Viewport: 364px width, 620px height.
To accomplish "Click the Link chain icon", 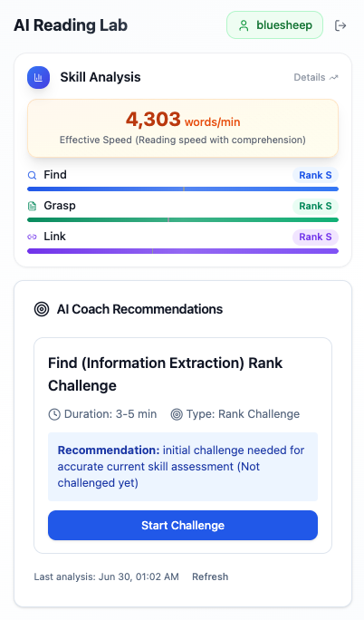I will coord(32,237).
